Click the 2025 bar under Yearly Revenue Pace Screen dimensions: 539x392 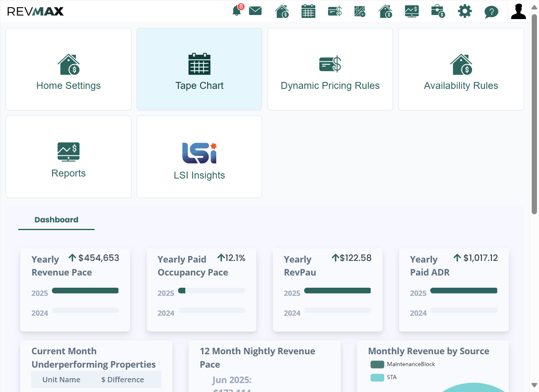coord(85,291)
